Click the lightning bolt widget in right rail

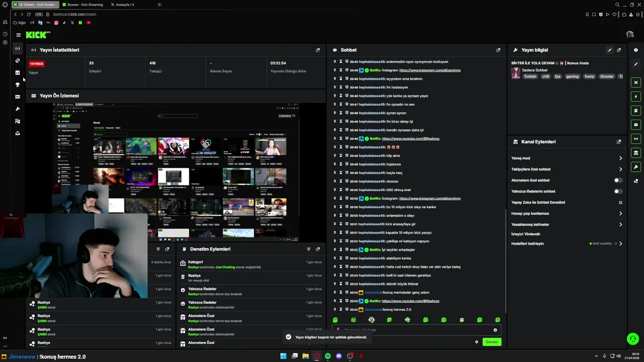(636, 97)
